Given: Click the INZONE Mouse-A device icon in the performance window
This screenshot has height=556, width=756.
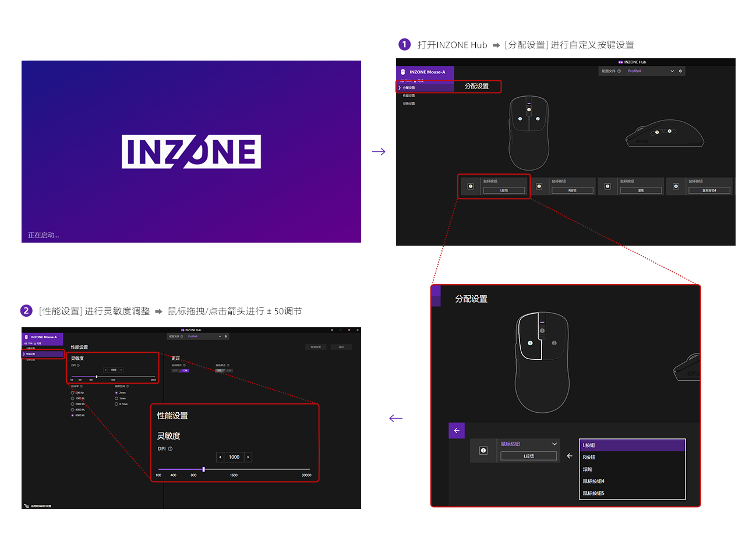Looking at the screenshot, I should [x=26, y=337].
